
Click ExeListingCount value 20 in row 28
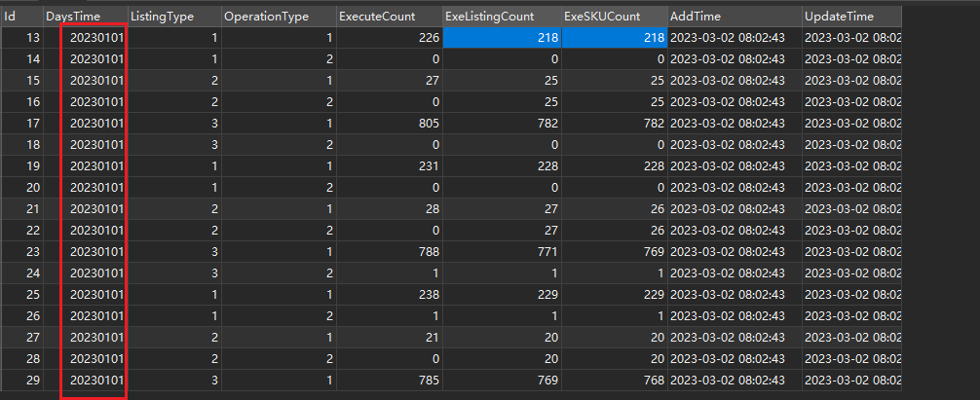502,358
